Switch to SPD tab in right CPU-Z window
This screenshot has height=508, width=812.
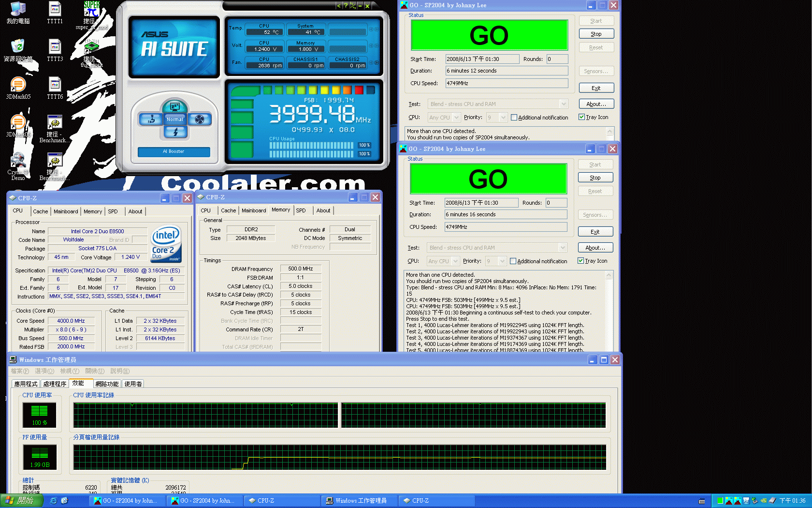tap(301, 210)
